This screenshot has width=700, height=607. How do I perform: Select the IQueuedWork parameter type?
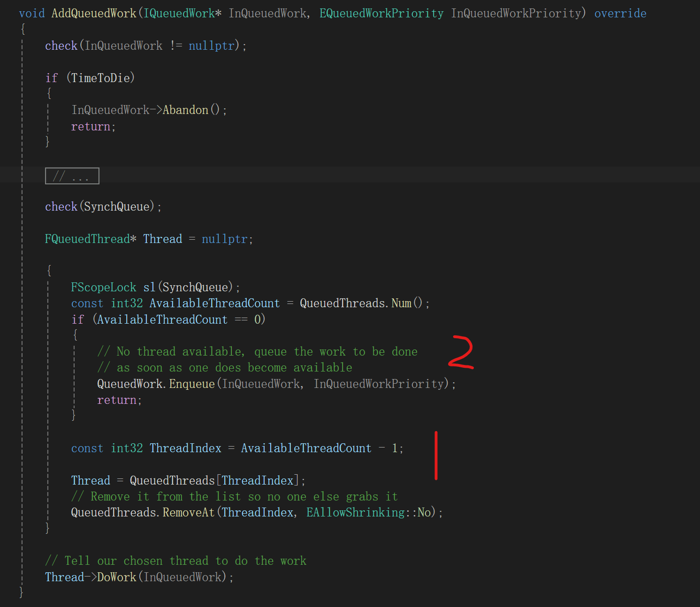[x=179, y=13]
